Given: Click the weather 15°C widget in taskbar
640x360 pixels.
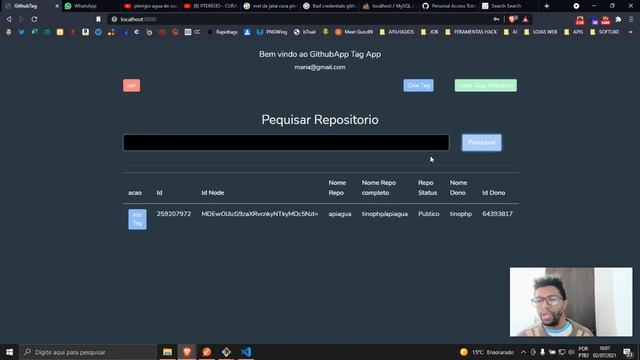Looking at the screenshot, I should pos(487,352).
